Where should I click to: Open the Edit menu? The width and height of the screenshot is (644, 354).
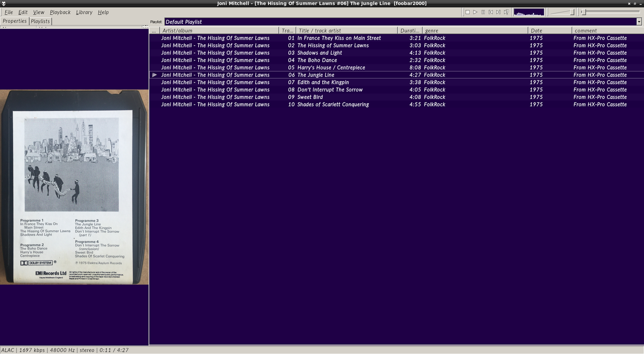[23, 12]
